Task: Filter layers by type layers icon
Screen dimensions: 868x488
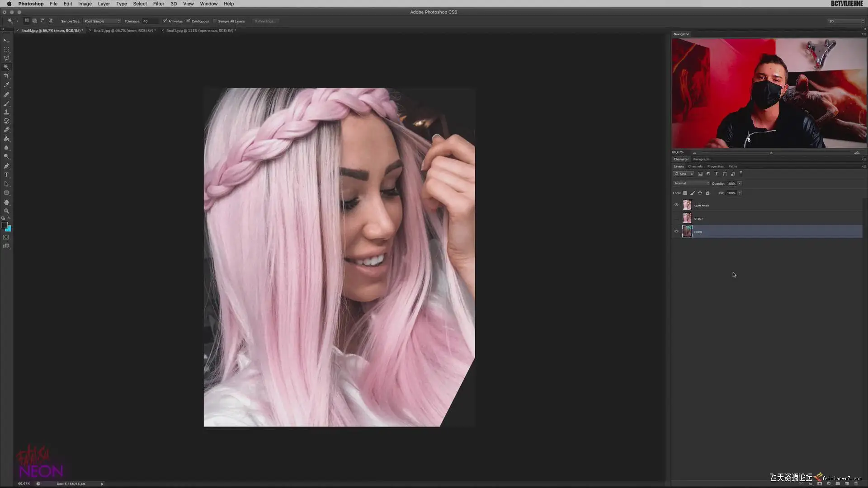Action: [x=716, y=174]
